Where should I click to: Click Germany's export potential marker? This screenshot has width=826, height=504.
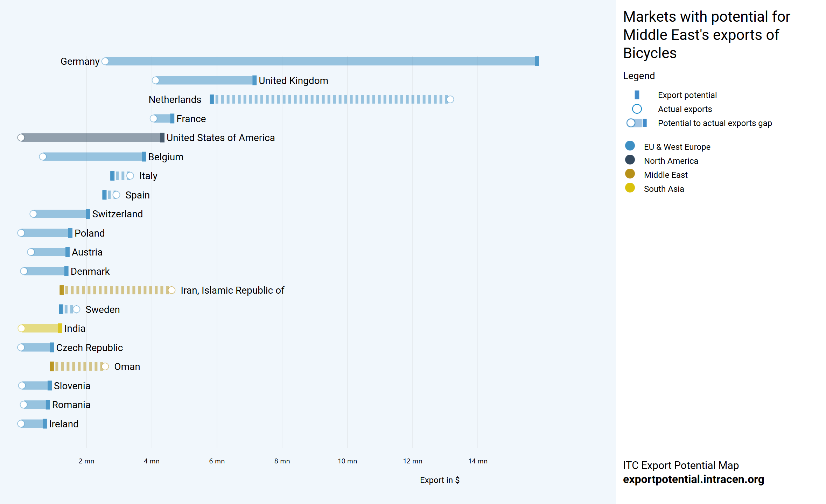[537, 61]
